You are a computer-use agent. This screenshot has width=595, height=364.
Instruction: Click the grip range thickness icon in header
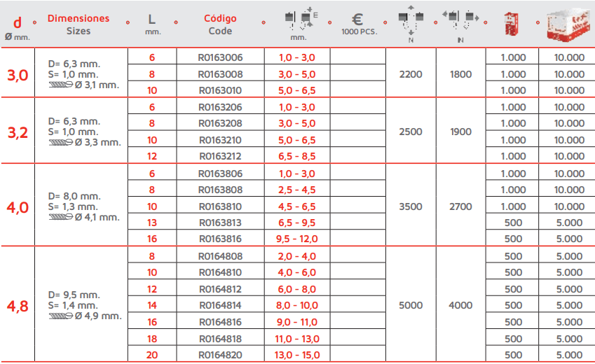(x=301, y=20)
